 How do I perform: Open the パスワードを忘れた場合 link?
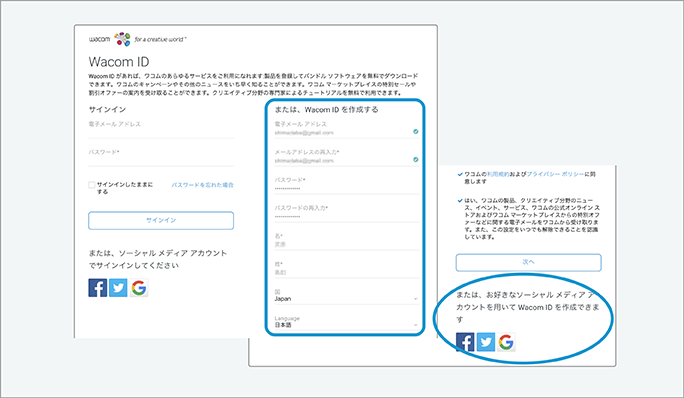(x=202, y=185)
